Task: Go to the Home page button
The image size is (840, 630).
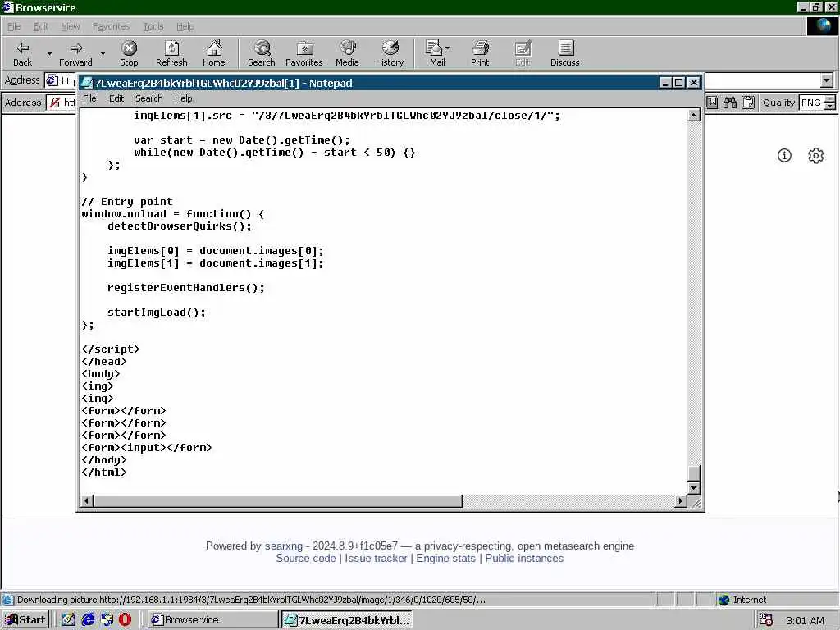Action: 214,53
